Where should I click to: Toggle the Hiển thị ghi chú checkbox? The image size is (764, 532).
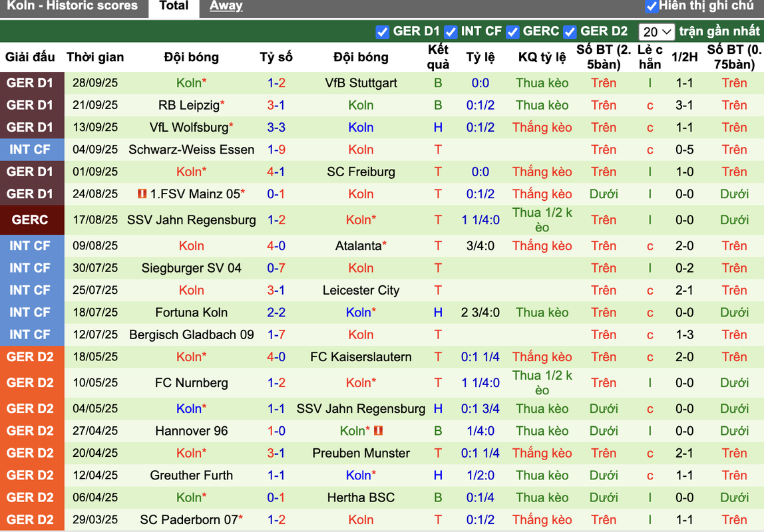pyautogui.click(x=651, y=7)
